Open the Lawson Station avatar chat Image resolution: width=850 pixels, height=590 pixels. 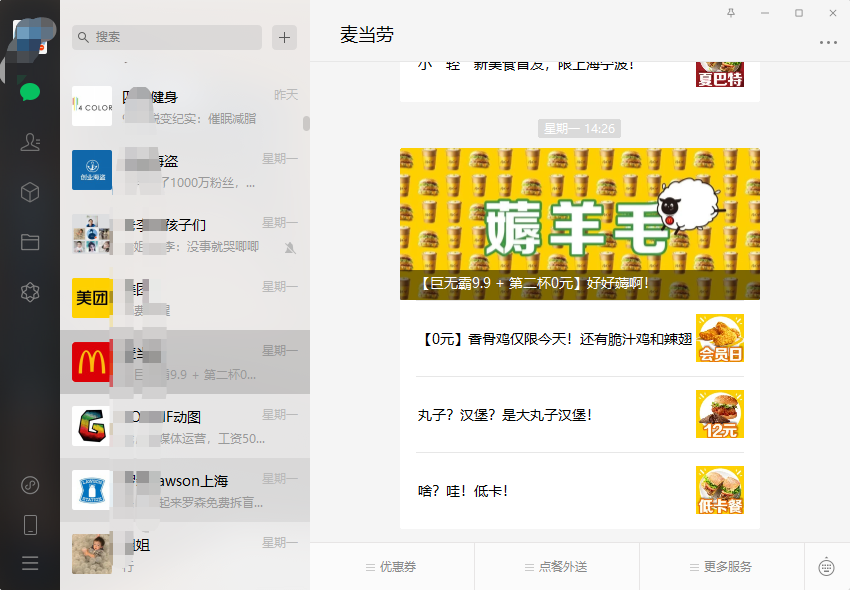pyautogui.click(x=92, y=490)
